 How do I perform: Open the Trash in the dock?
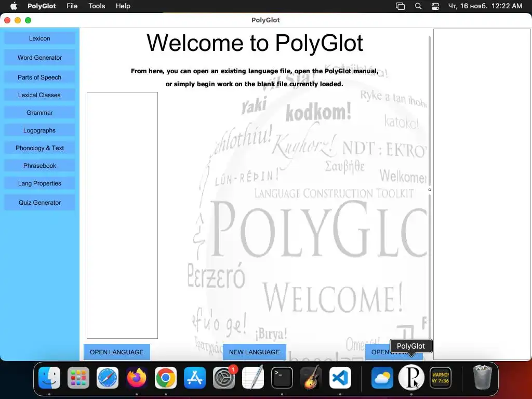point(482,378)
